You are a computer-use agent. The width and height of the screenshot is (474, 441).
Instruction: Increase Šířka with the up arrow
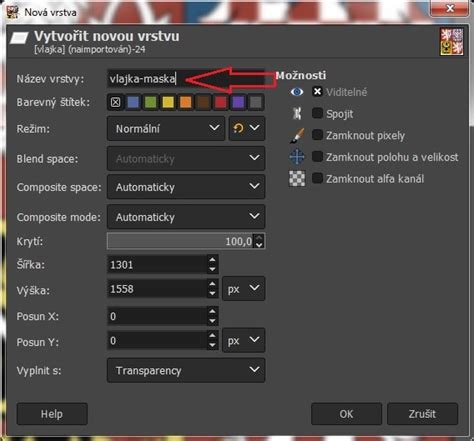(212, 260)
